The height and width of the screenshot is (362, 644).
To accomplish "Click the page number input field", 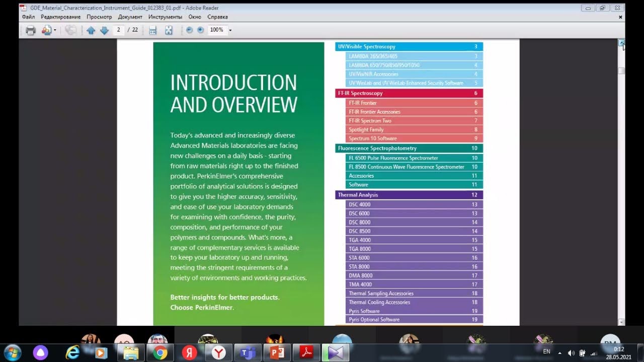I will click(119, 30).
